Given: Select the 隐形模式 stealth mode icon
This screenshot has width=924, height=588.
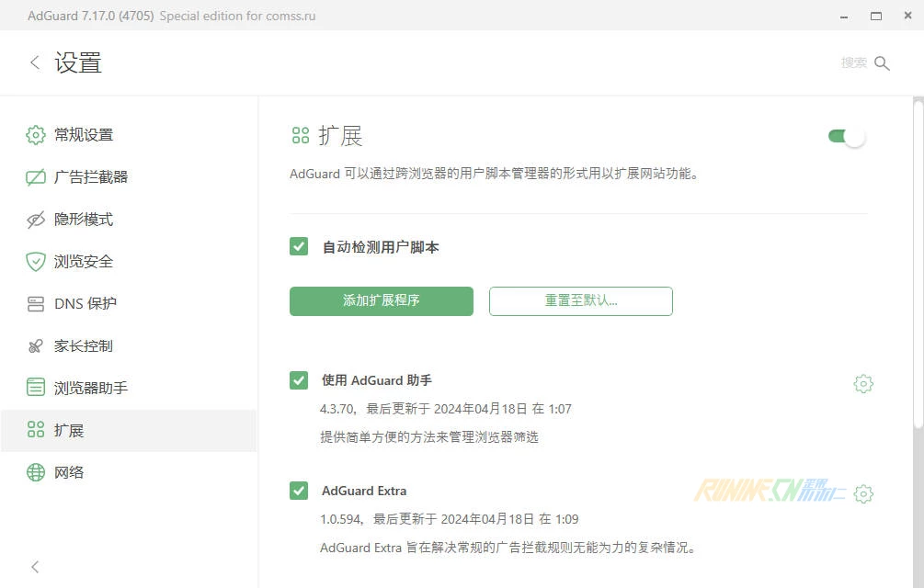Looking at the screenshot, I should [36, 220].
